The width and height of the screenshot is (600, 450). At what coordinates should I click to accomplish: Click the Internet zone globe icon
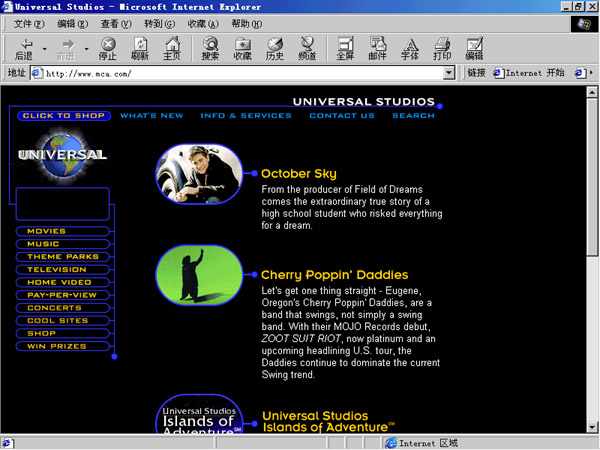(x=391, y=443)
